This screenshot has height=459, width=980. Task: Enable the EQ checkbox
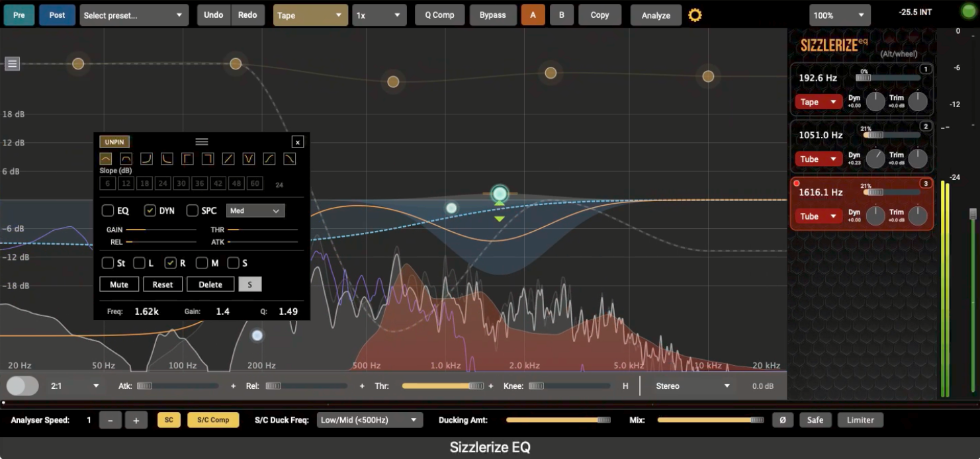108,210
